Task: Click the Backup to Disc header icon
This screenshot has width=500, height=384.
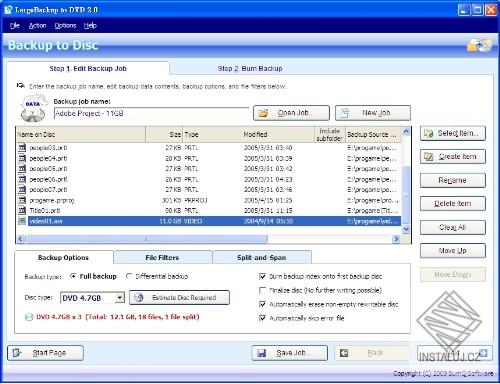Action: click(480, 45)
